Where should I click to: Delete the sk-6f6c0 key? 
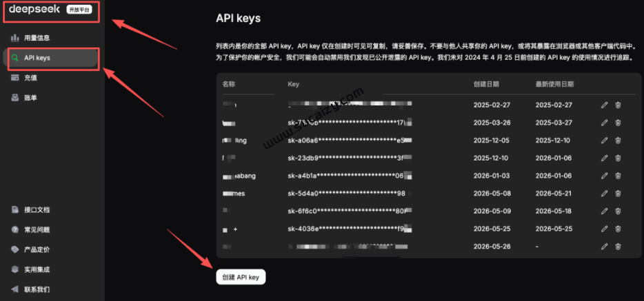click(618, 211)
